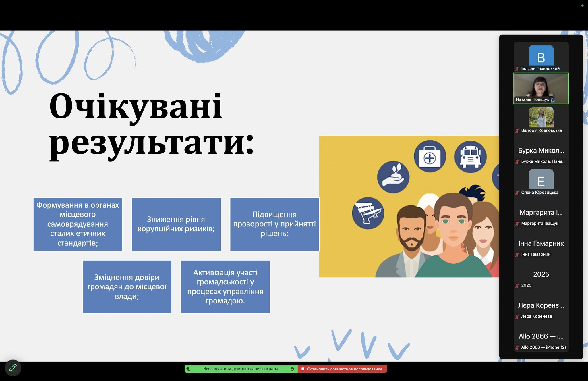This screenshot has width=588, height=381.
Task: Click muted mic icon beside Вікторія Козловська
Action: [x=517, y=131]
